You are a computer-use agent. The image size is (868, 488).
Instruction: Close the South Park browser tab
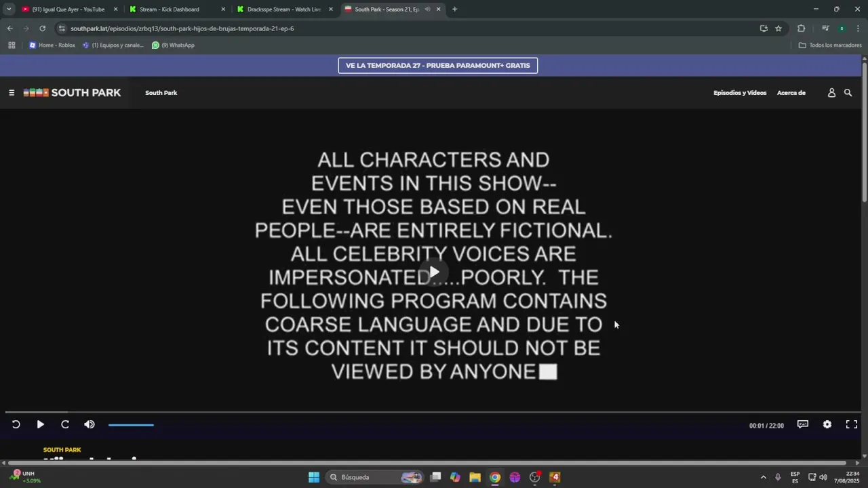pyautogui.click(x=438, y=9)
